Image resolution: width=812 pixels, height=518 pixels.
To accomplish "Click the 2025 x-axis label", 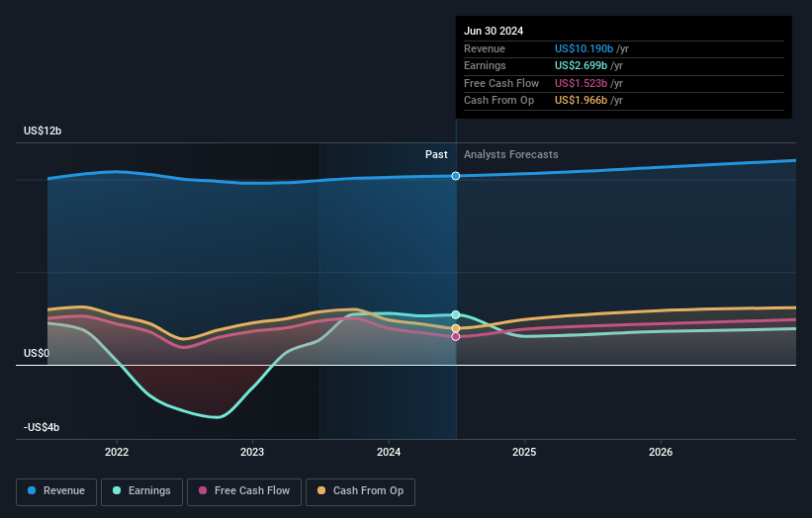I will [x=524, y=452].
